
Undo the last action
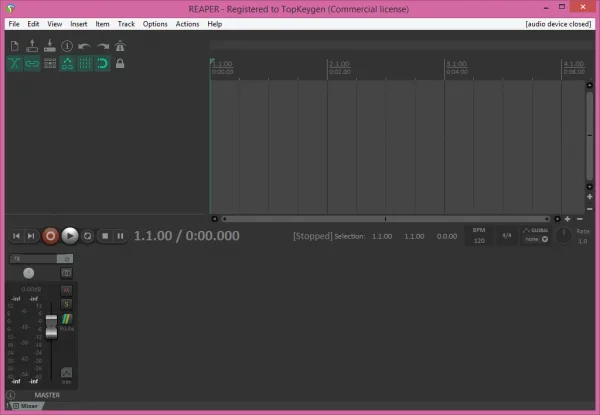click(x=84, y=46)
